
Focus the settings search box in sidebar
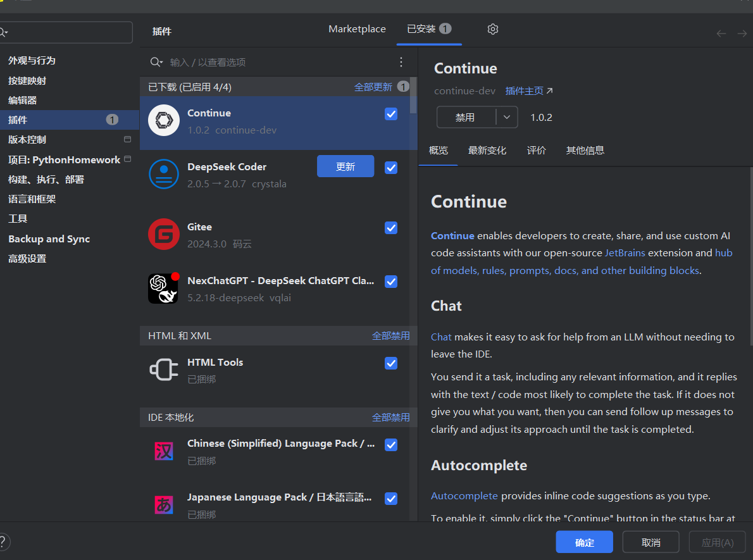click(x=66, y=32)
